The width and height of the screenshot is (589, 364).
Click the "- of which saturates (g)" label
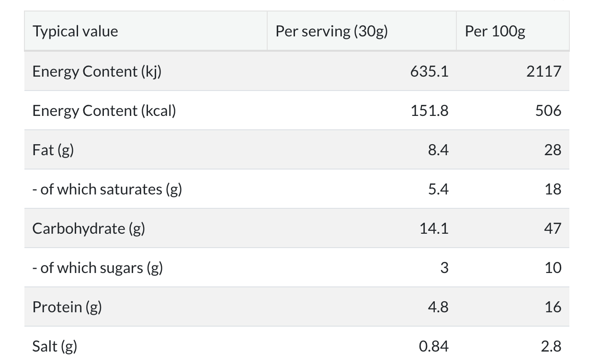pyautogui.click(x=107, y=189)
